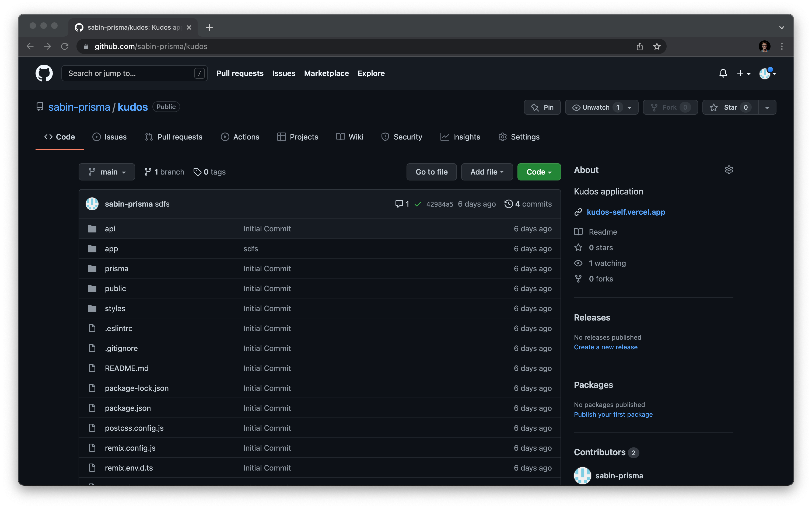Open a new browser tab
Viewport: 812px width, 508px height.
click(209, 27)
